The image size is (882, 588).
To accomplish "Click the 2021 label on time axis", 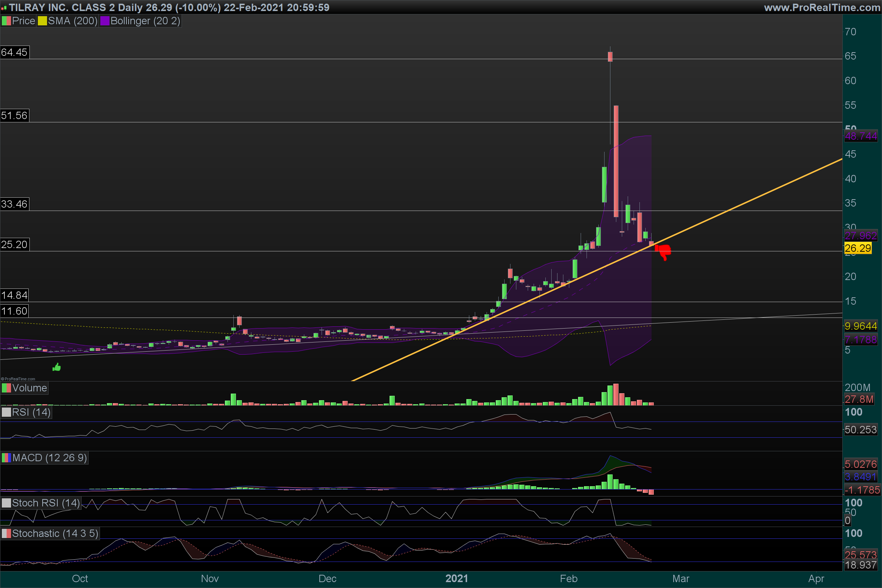I will click(456, 578).
